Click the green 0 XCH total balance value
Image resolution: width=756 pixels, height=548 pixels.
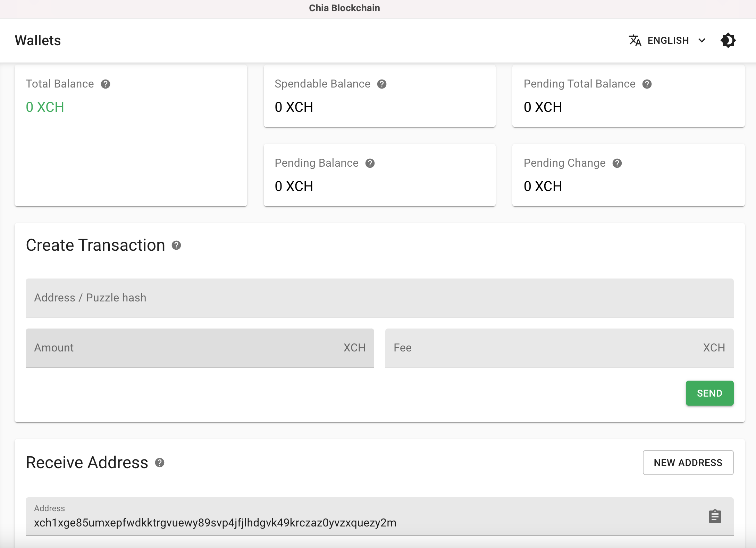[x=45, y=107]
